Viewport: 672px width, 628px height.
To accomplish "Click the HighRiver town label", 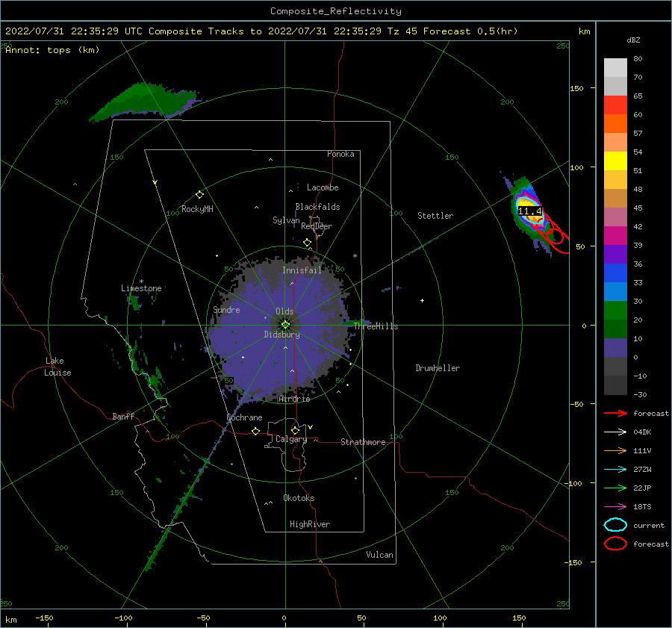I will [310, 524].
